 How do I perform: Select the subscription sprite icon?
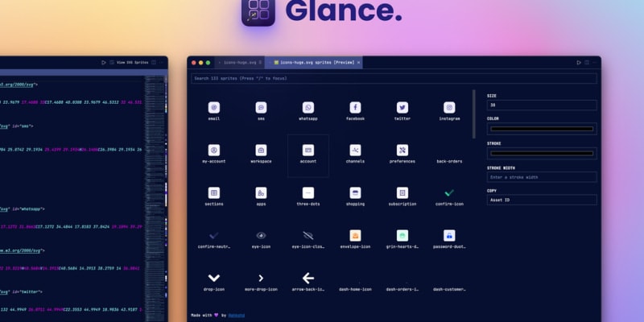tap(402, 193)
